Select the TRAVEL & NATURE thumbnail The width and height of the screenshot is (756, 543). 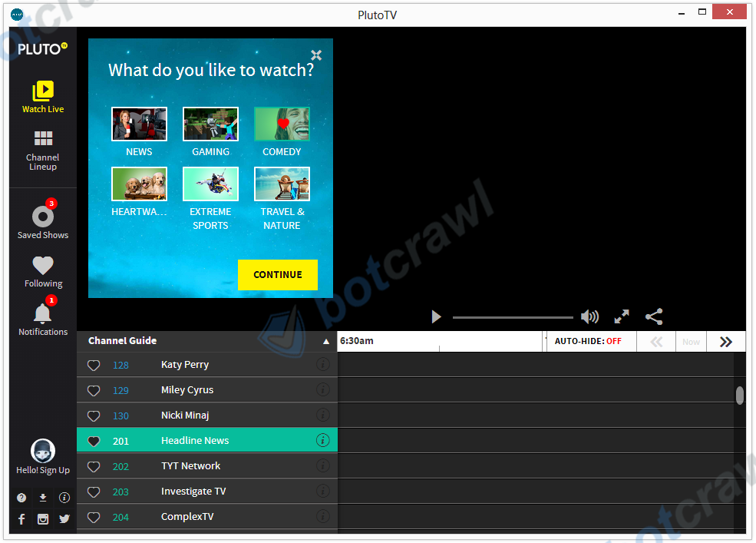pyautogui.click(x=282, y=184)
